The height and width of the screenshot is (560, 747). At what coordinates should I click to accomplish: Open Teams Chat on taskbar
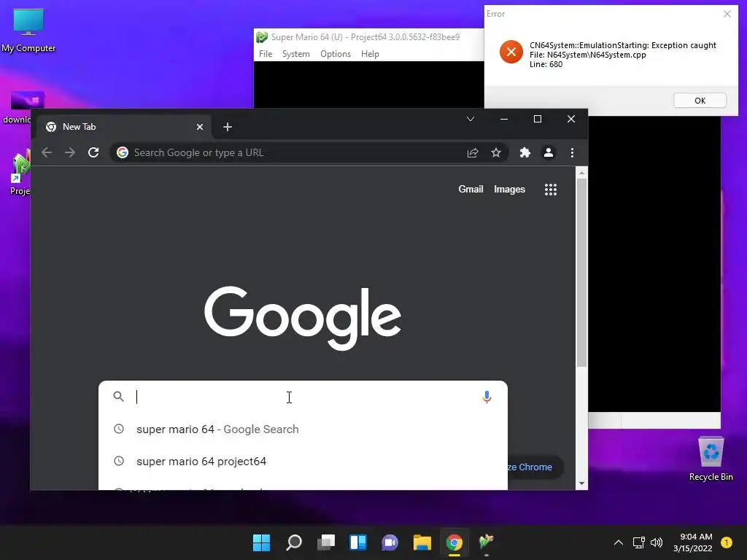(x=390, y=542)
